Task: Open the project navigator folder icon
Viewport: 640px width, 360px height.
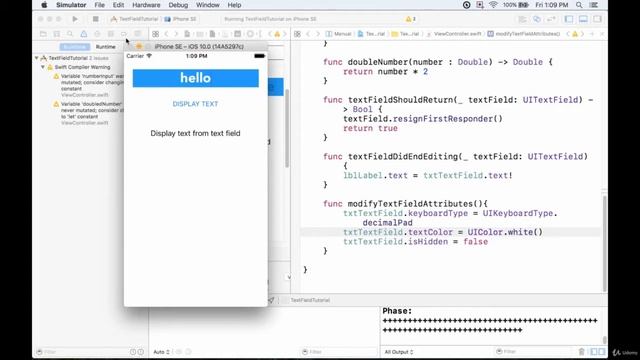Action: [43, 34]
